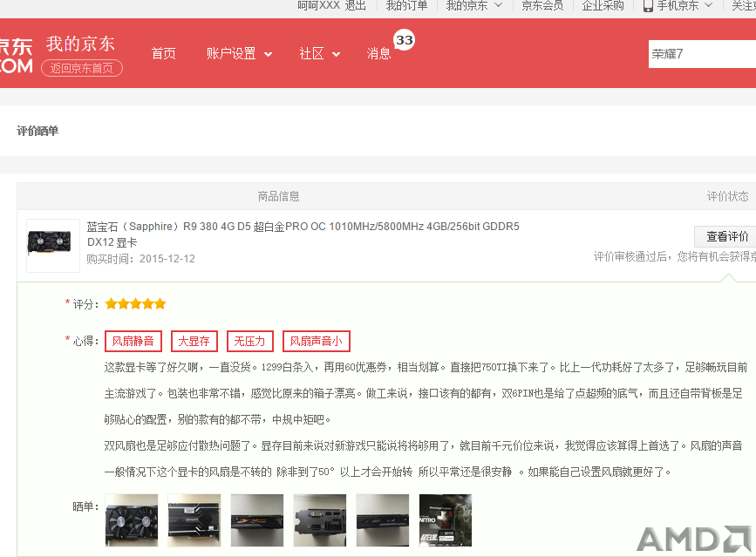Open the 蓝宝石 R9 380 product title link
Image resolution: width=756 pixels, height=557 pixels.
coord(303,234)
